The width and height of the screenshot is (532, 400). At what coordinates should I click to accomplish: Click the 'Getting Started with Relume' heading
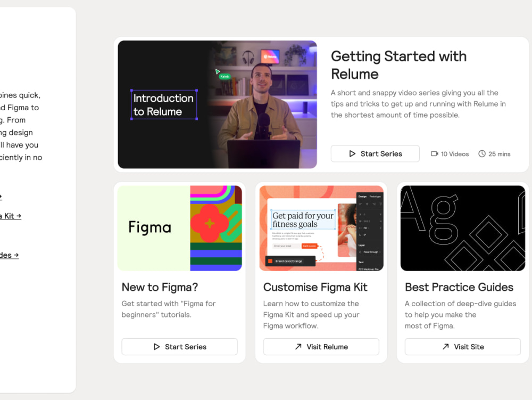[x=398, y=65]
